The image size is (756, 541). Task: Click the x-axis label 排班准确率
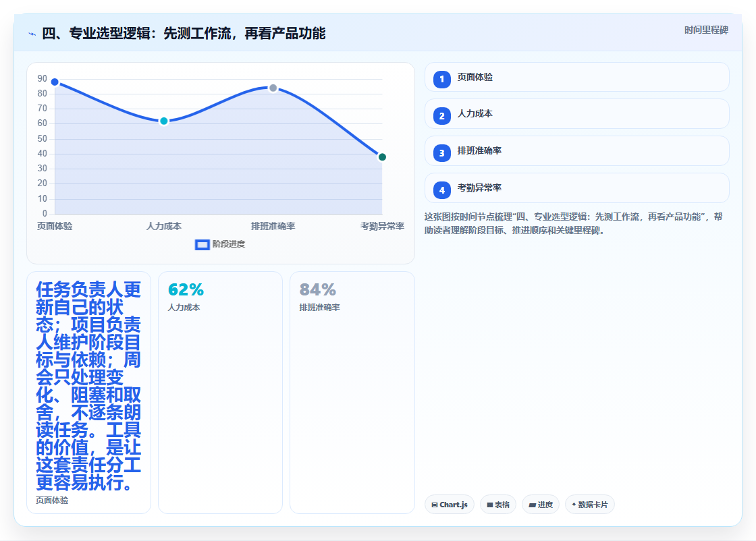coord(273,226)
